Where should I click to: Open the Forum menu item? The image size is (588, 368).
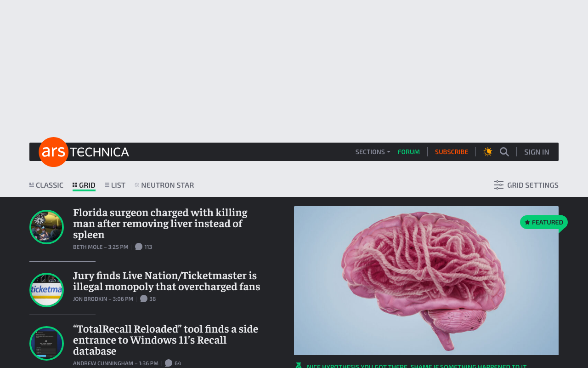pos(409,151)
